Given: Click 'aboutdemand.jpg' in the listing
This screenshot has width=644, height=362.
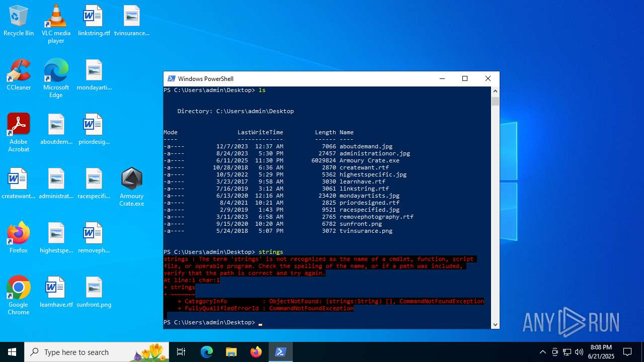Looking at the screenshot, I should point(366,146).
